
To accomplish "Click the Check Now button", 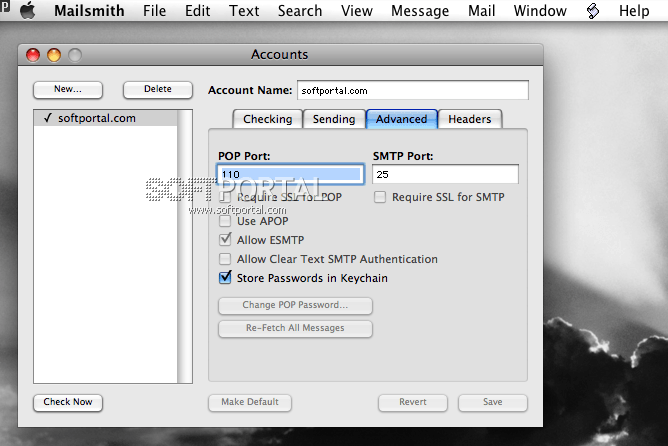I will pyautogui.click(x=68, y=402).
